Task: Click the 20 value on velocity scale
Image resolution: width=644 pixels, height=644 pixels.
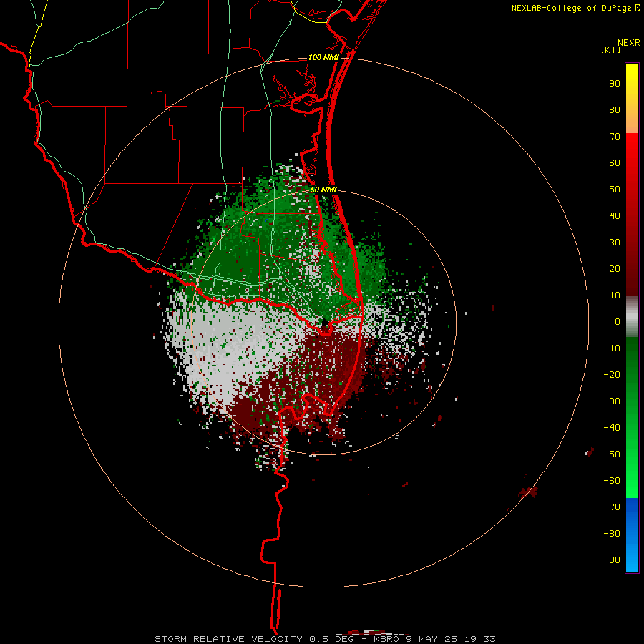Action: [x=615, y=269]
